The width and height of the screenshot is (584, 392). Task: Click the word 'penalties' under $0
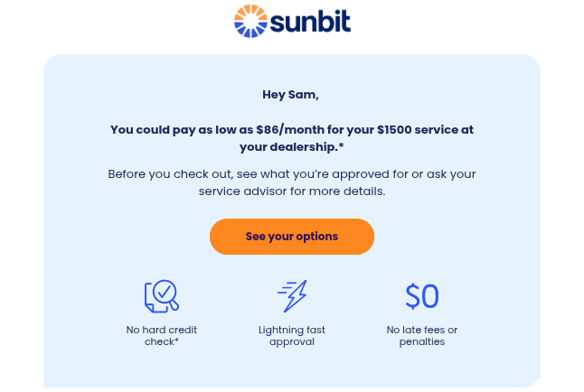click(x=422, y=341)
